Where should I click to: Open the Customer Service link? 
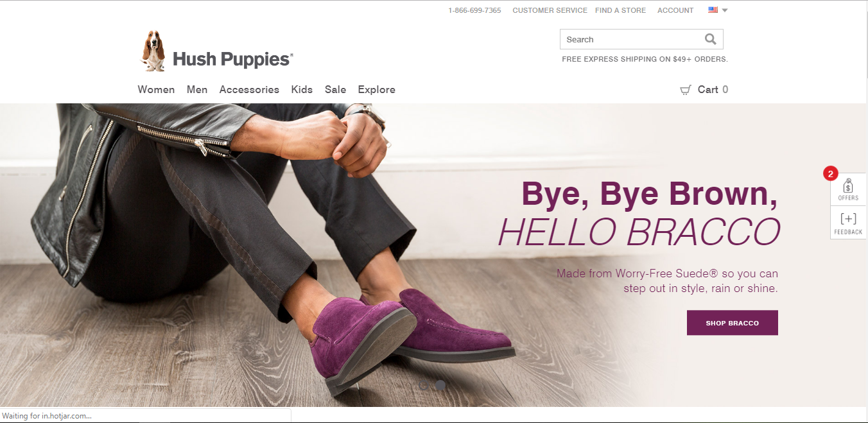pyautogui.click(x=550, y=10)
